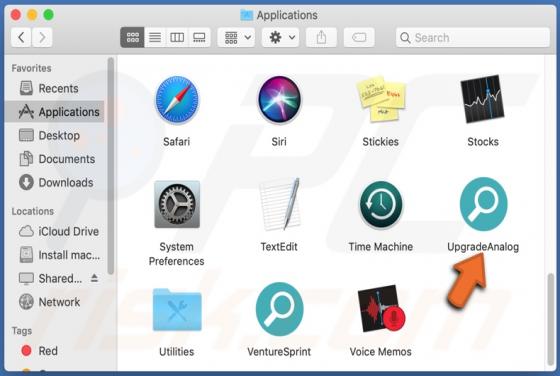Viewport: 560px width, 376px height.
Task: Open the Shared... location in the sidebar
Action: point(50,279)
